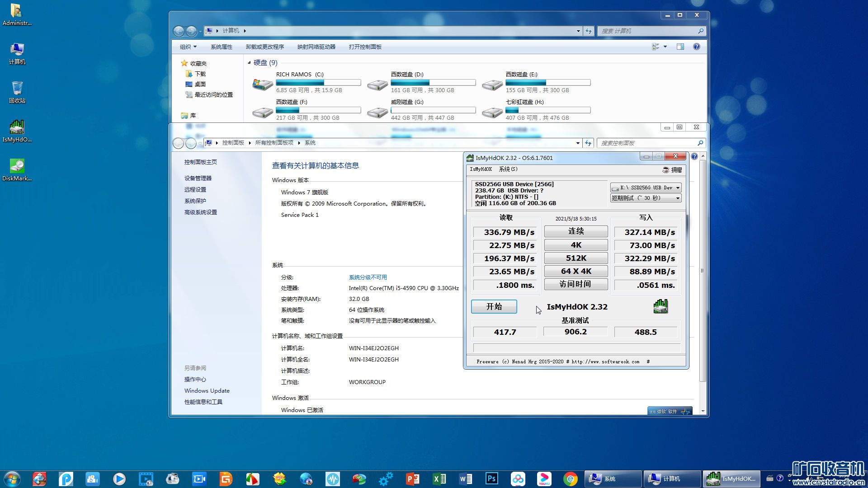
Task: Click the change view icon in the Computer window
Action: coord(655,47)
